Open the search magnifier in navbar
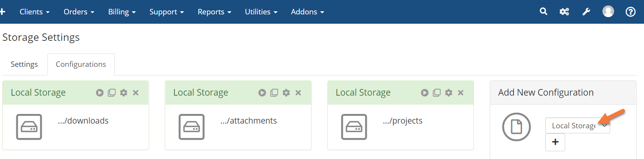The height and width of the screenshot is (159, 644). coord(543,12)
